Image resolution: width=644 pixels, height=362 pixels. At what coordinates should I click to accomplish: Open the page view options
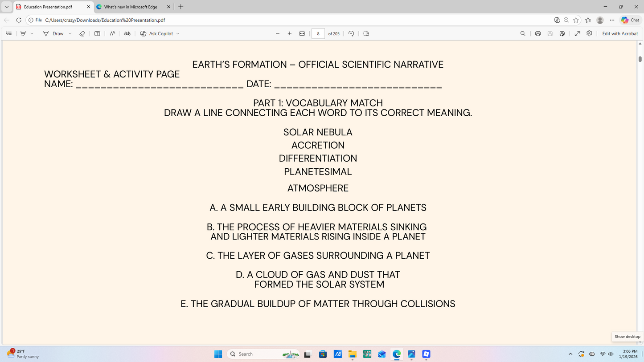click(x=366, y=33)
